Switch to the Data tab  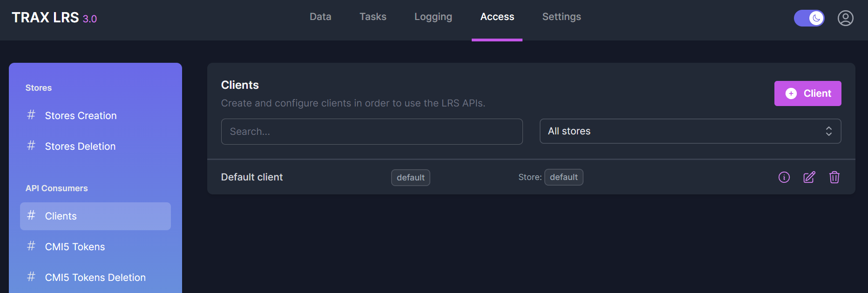click(320, 17)
